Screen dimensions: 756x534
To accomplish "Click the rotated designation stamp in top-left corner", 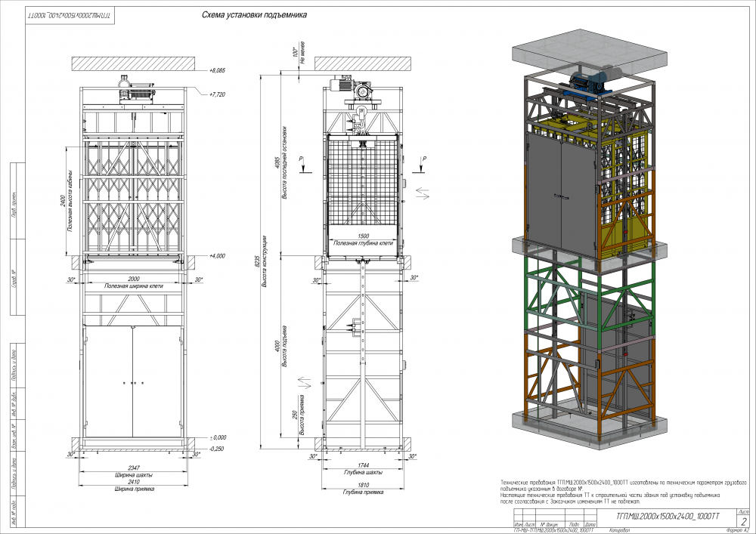I will click(x=70, y=16).
